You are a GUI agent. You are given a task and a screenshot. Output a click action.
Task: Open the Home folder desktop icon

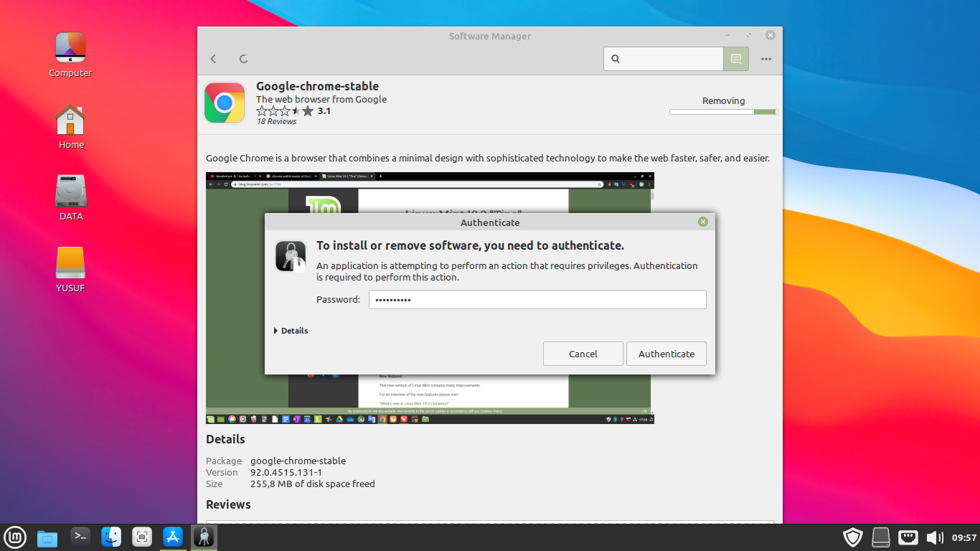click(x=70, y=126)
